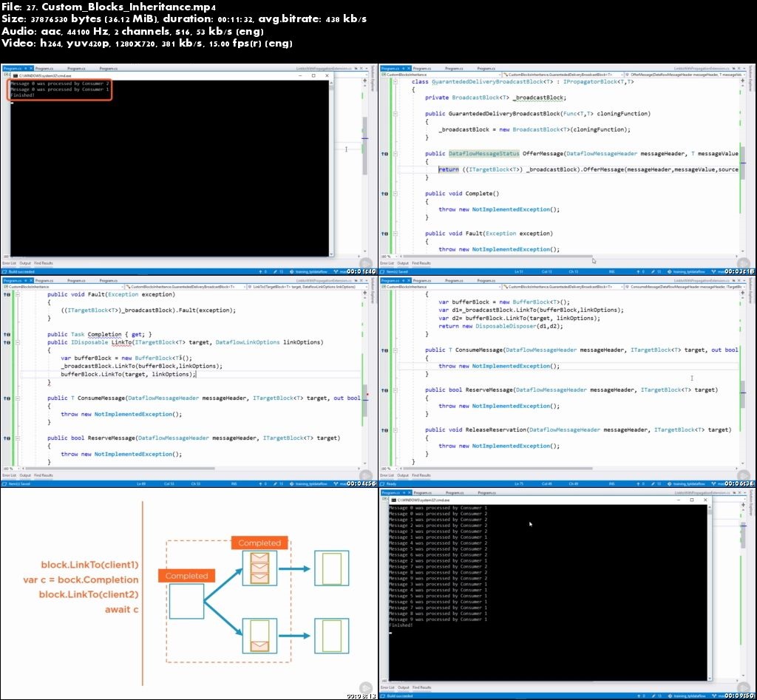
Task: Close the active Program.cs tab in 00:04:56 frame
Action: click(31, 280)
